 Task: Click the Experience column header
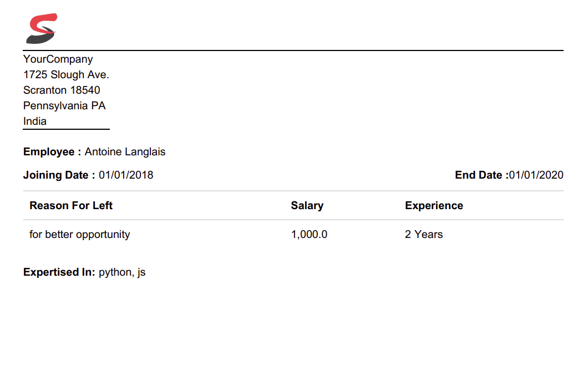[x=434, y=206]
